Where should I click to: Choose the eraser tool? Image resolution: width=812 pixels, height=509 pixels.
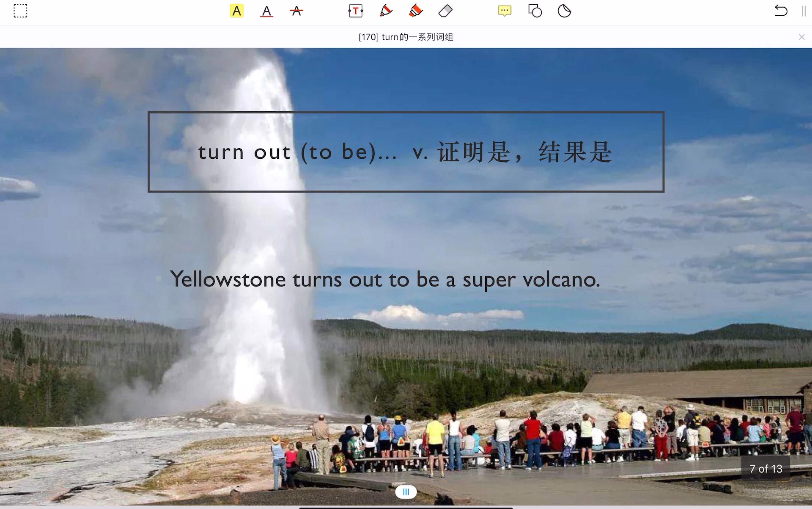445,11
